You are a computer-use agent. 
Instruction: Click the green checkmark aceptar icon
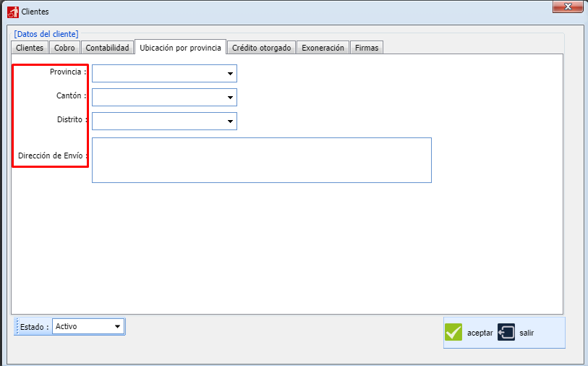[x=453, y=332]
